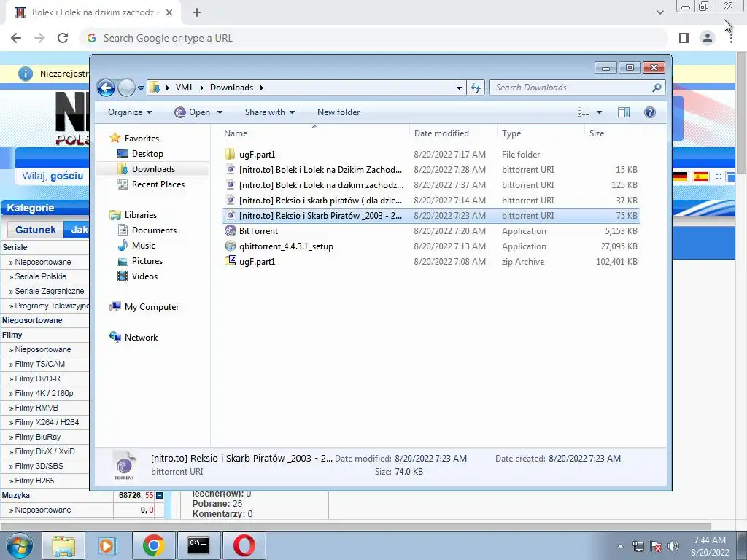Expand the Open button dropdown arrow

pos(220,112)
